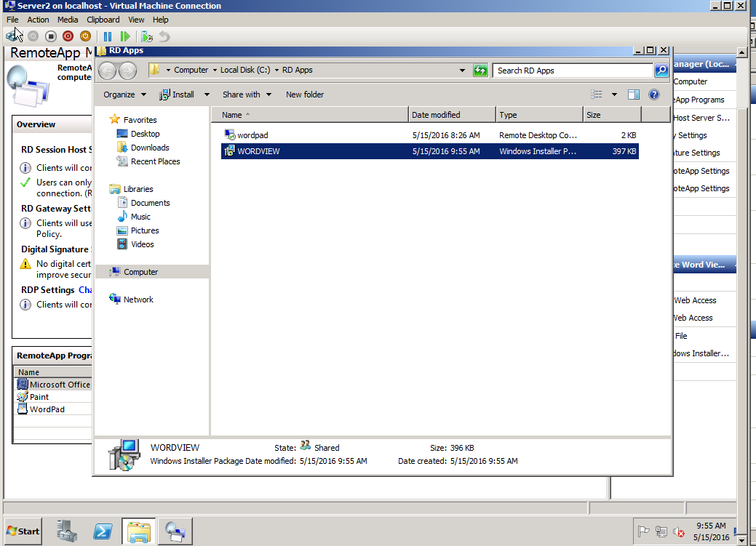Screen dimensions: 756x546
Task: Click the Ctrl+Alt+Del icon in VM toolbar
Action: [12, 36]
